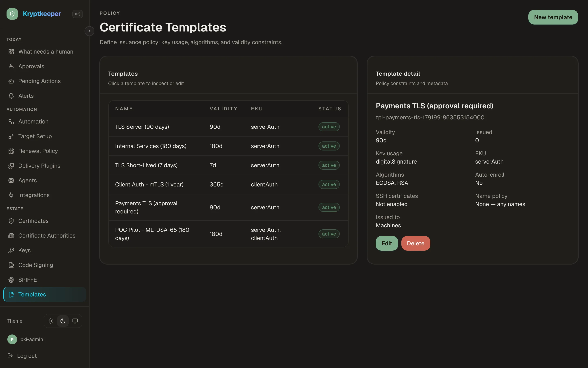588x368 pixels.
Task: Click the Alerts bell icon
Action: [x=11, y=96]
